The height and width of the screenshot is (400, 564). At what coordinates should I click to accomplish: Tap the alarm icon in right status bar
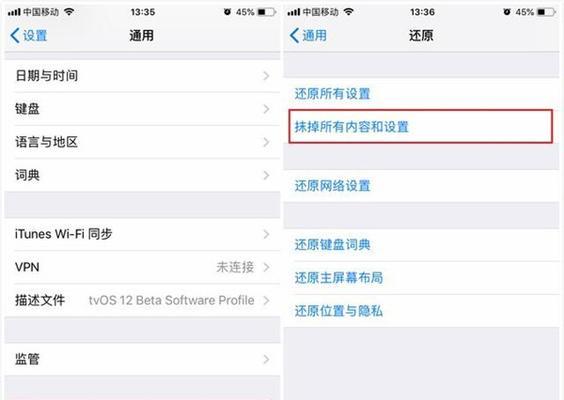(507, 12)
